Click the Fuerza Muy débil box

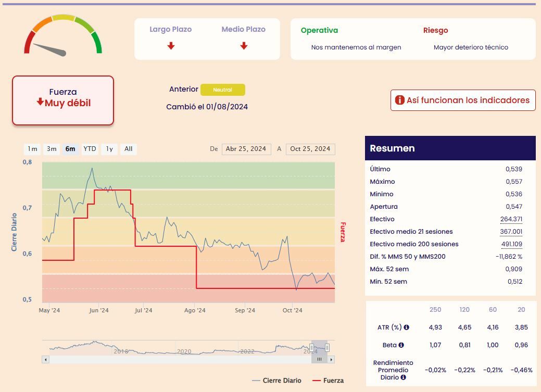tap(63, 100)
